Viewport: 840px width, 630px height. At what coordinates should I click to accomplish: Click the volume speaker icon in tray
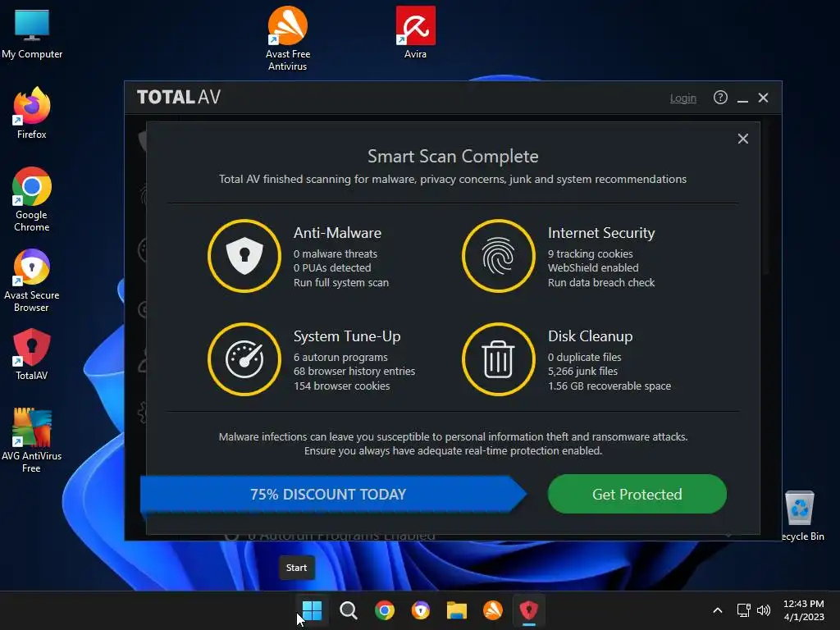pos(764,610)
